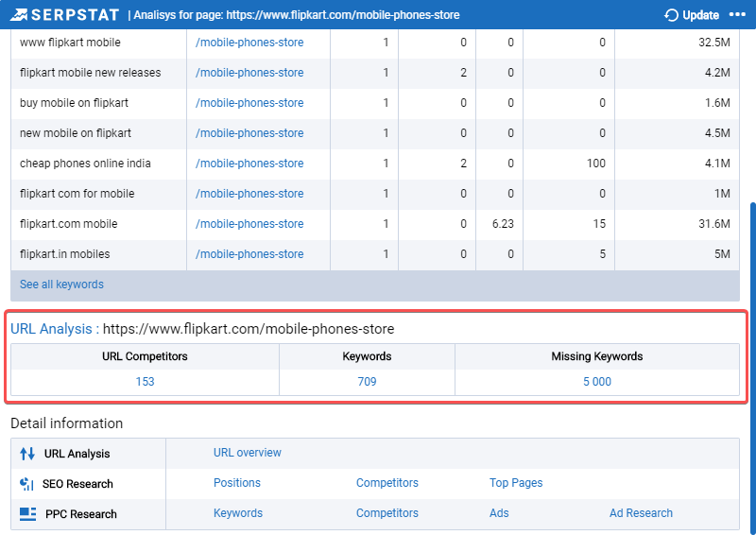Select keyword 'www flipkart mobile'
Viewport: 756px width, 535px height.
70,43
